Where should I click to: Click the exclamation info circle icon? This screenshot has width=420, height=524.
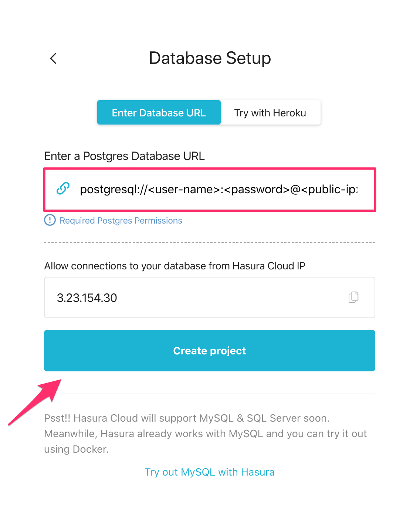tap(50, 220)
